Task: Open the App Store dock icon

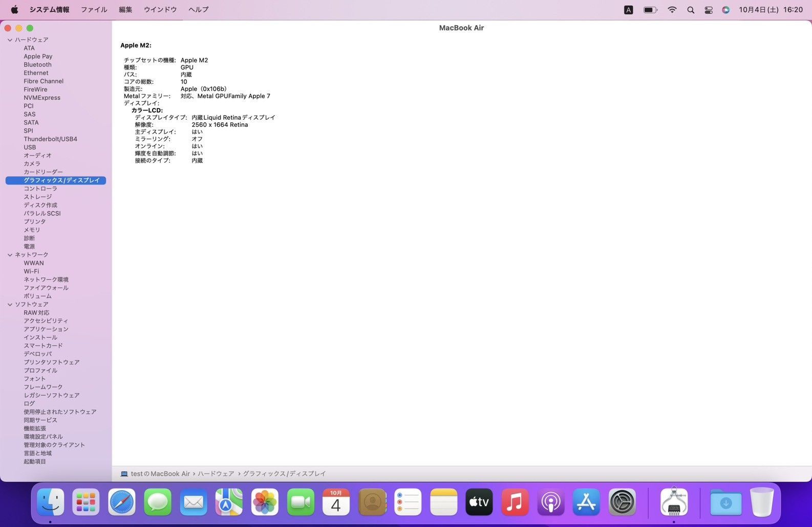Action: pos(586,502)
